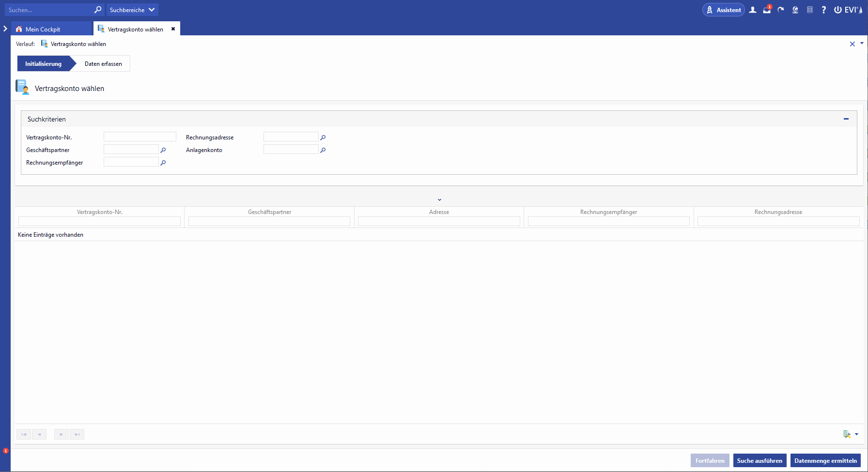
Task: Click the power logout icon
Action: (837, 10)
